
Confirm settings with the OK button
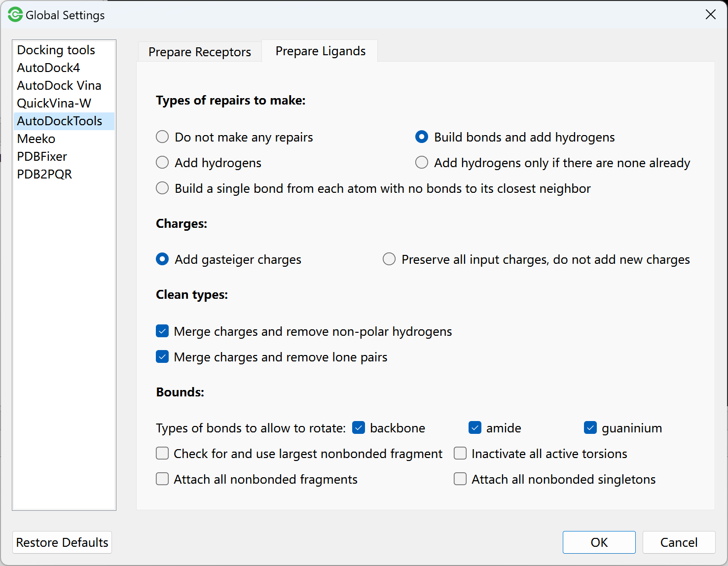[x=599, y=542]
